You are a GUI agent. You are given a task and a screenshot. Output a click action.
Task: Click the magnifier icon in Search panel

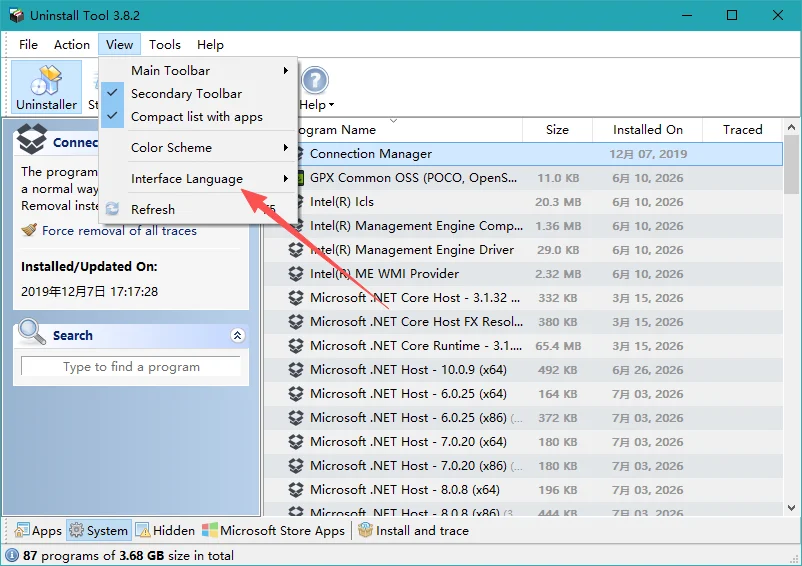[x=32, y=331]
